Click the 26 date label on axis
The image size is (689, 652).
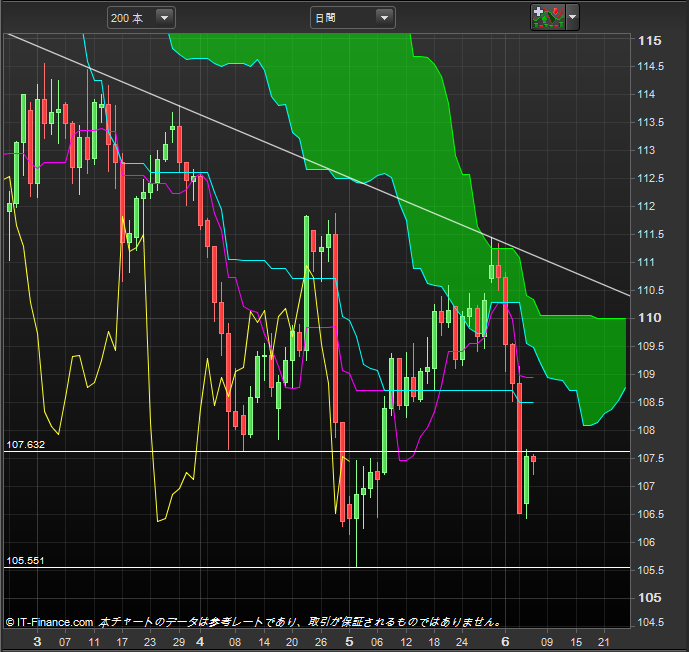[x=321, y=642]
